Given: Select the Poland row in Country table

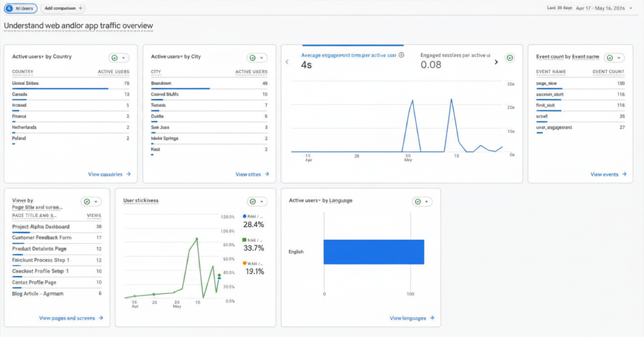Looking at the screenshot, I should click(71, 139).
